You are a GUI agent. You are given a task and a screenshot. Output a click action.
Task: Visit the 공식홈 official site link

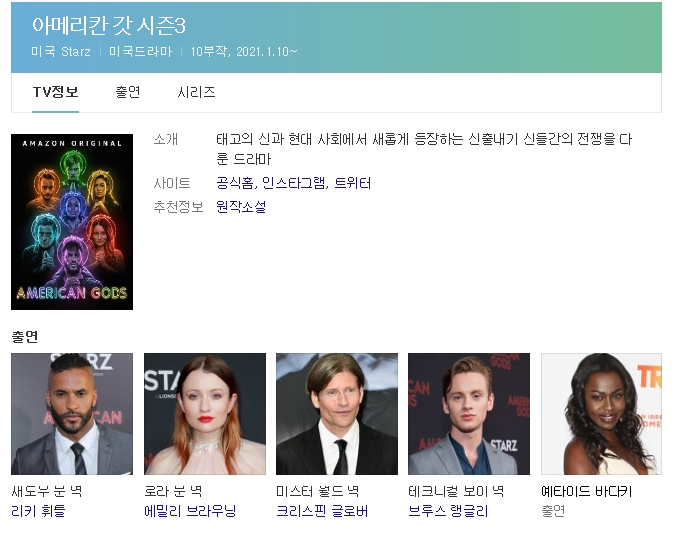click(234, 183)
